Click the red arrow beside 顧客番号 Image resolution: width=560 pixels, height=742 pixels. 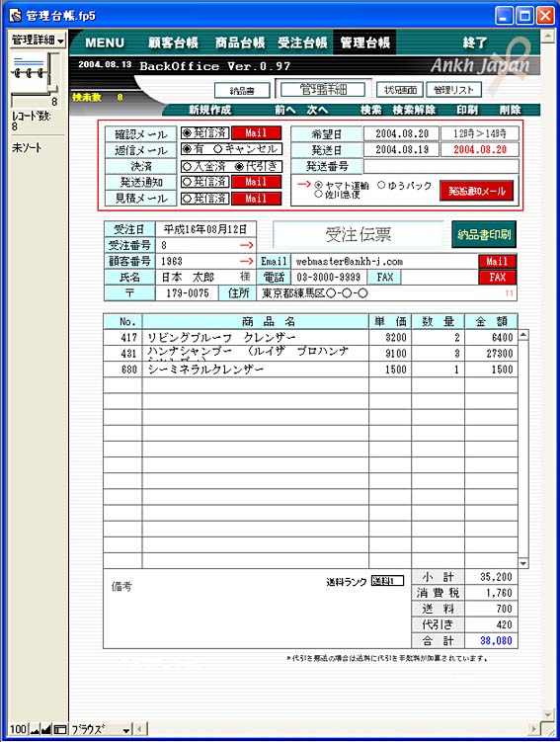(x=246, y=261)
